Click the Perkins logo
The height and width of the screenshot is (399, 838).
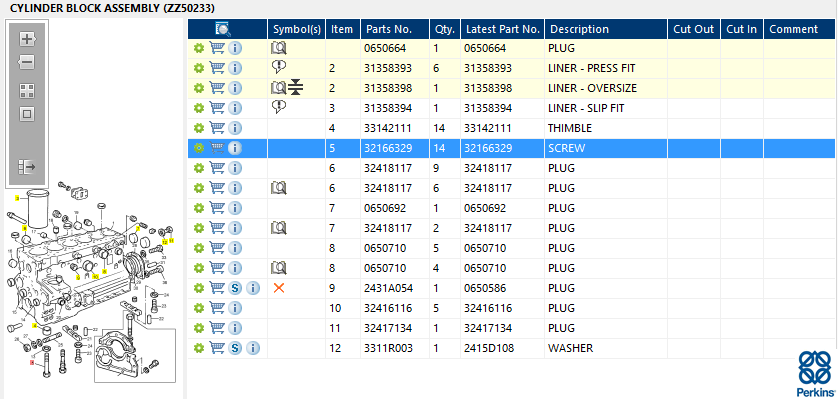coord(816,373)
